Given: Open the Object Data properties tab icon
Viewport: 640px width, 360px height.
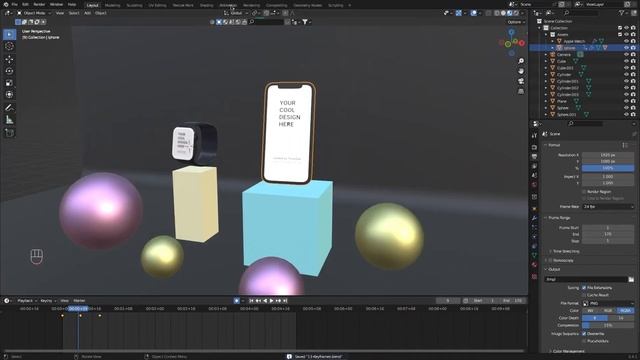Looking at the screenshot, I should pyautogui.click(x=534, y=256).
